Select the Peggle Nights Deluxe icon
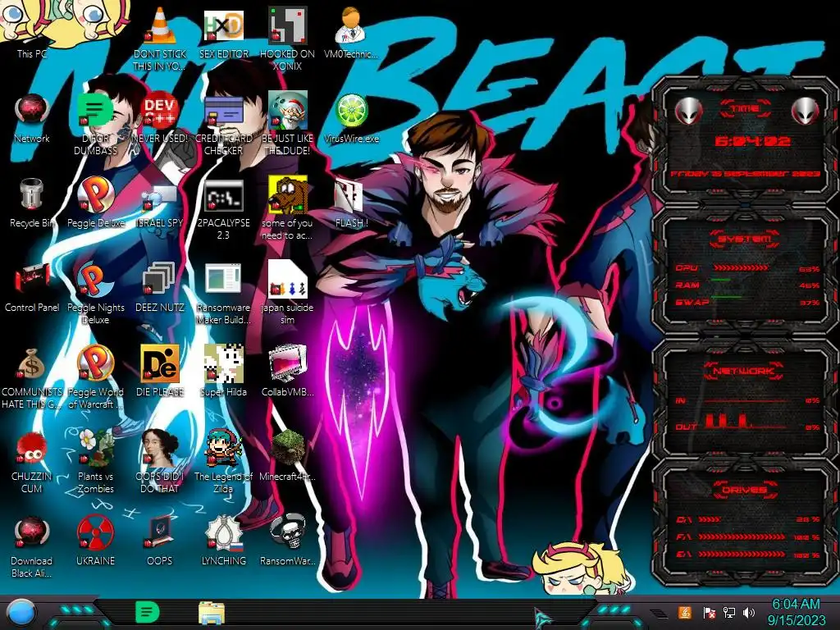 [x=95, y=293]
